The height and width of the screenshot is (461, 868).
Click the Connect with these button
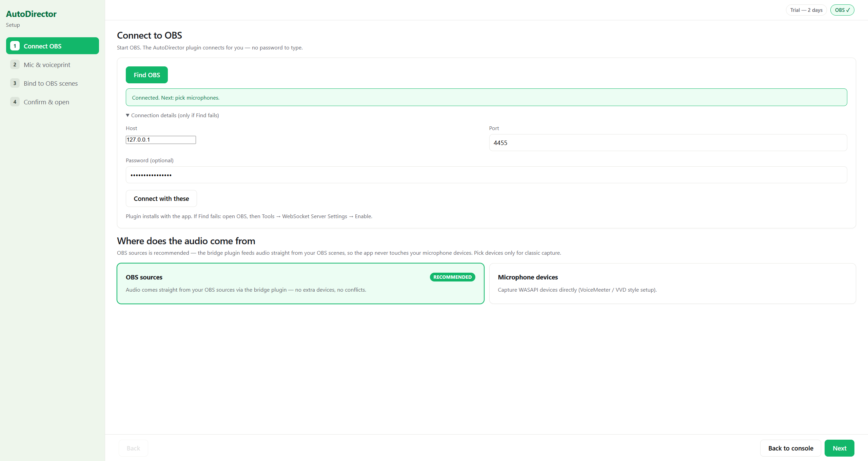point(161,198)
